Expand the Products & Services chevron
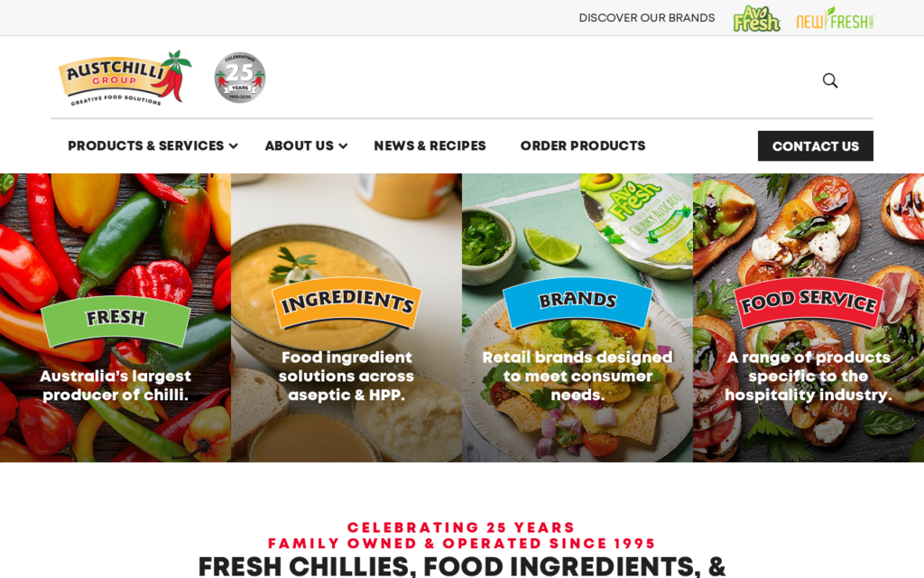The image size is (924, 578). point(234,146)
